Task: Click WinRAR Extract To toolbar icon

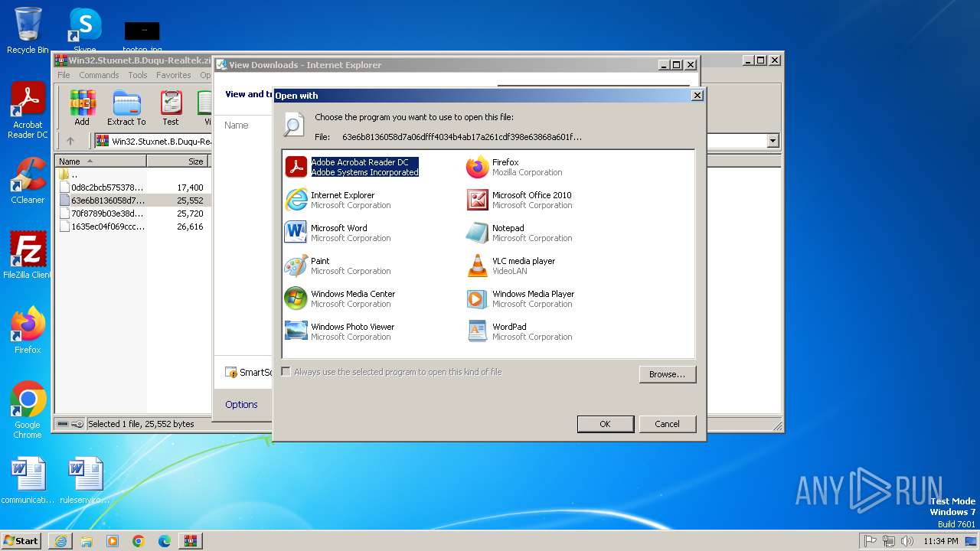Action: coord(126,108)
